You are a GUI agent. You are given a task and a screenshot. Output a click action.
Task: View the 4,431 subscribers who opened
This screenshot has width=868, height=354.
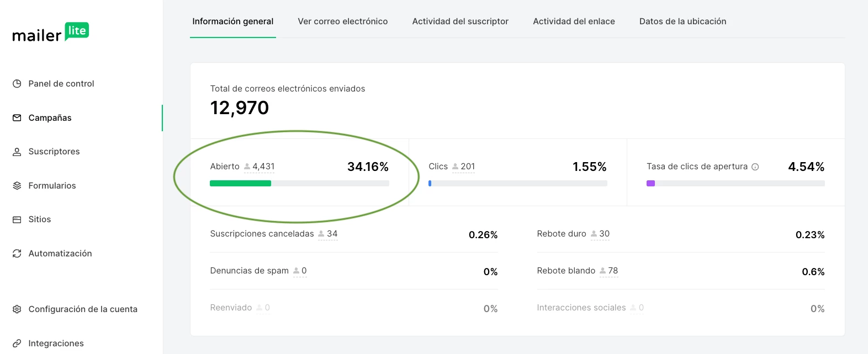pos(260,167)
